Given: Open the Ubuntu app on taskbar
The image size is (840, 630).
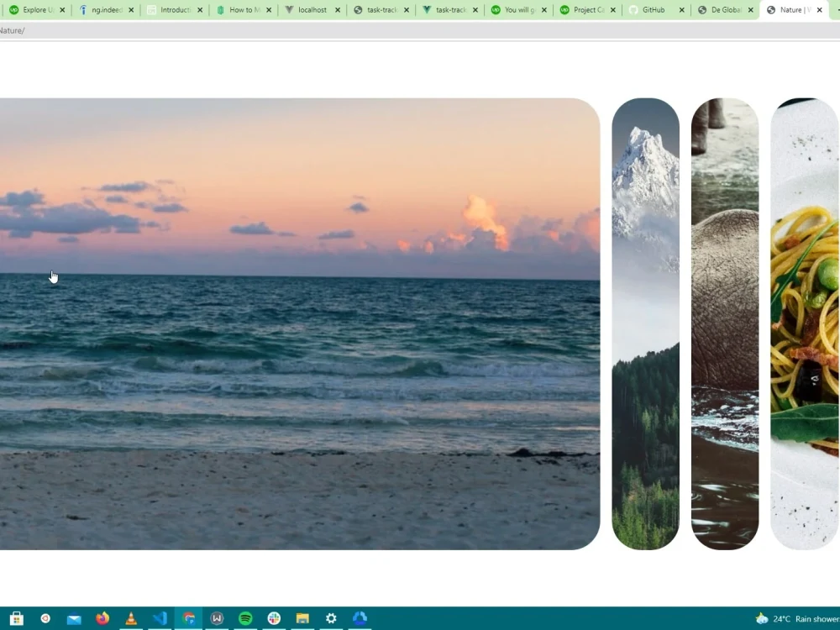Looking at the screenshot, I should point(45,618).
